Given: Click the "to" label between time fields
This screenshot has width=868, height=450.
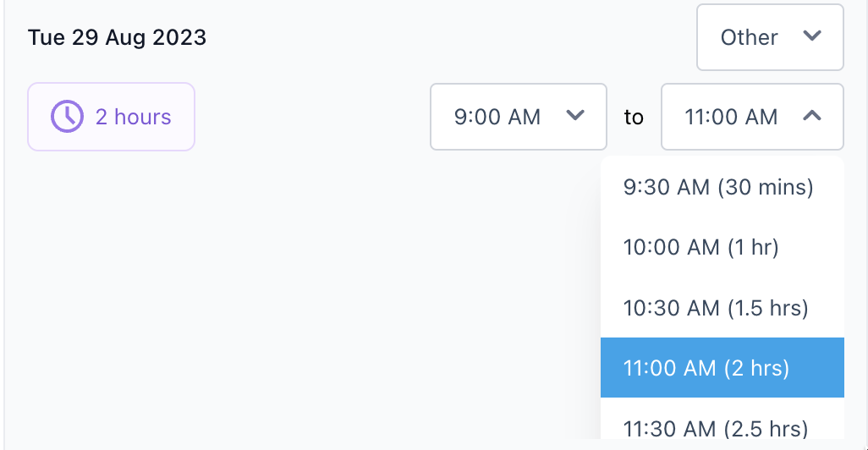Looking at the screenshot, I should (634, 118).
